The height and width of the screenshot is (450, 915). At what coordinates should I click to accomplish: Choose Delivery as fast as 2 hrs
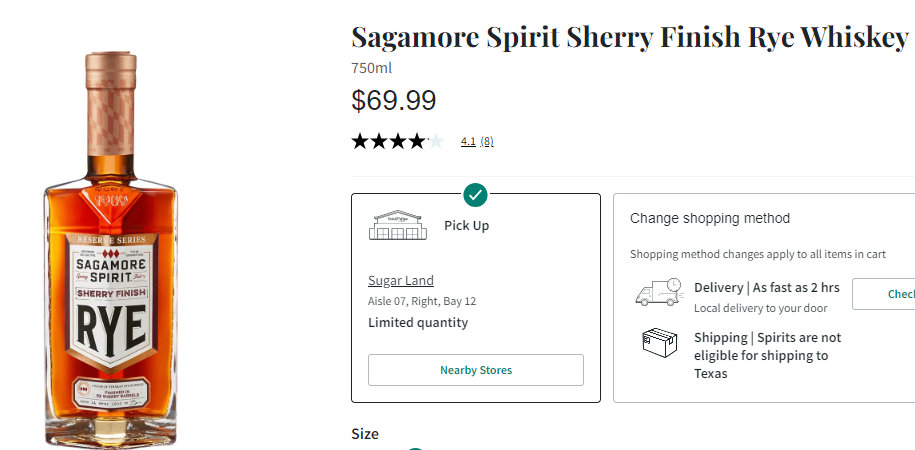point(766,287)
